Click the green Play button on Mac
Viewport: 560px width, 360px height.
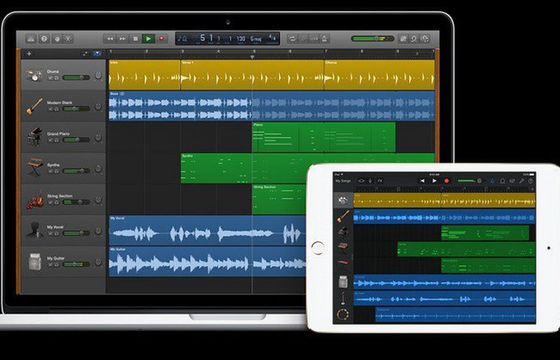tap(148, 39)
